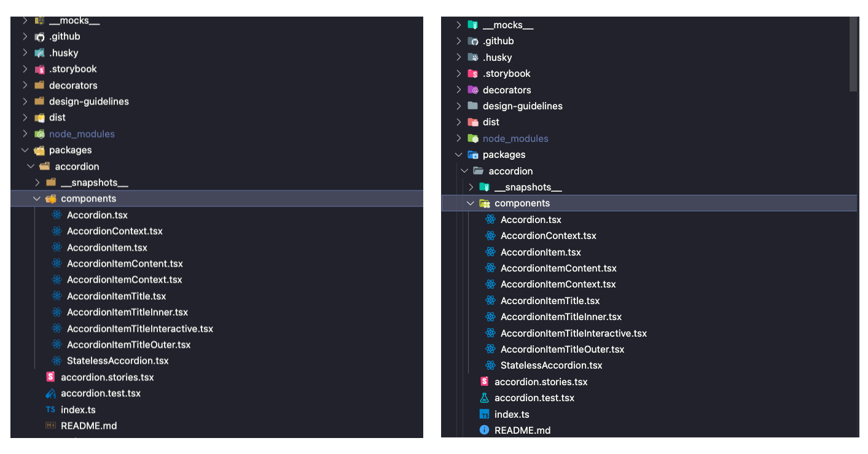Viewport: 868px width, 454px height.
Task: Expand the __snapshots__ folder chevron in left panel
Action: click(x=37, y=182)
